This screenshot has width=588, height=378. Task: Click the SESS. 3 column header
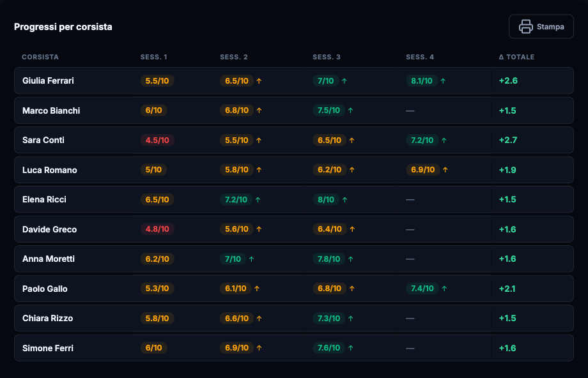327,57
